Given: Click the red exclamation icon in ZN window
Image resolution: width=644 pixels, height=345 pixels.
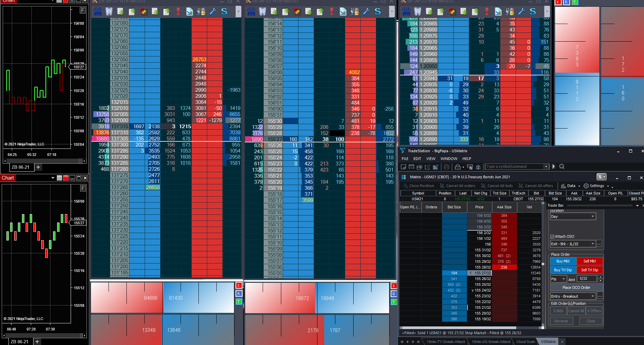Looking at the screenshot, I should pos(178,12).
